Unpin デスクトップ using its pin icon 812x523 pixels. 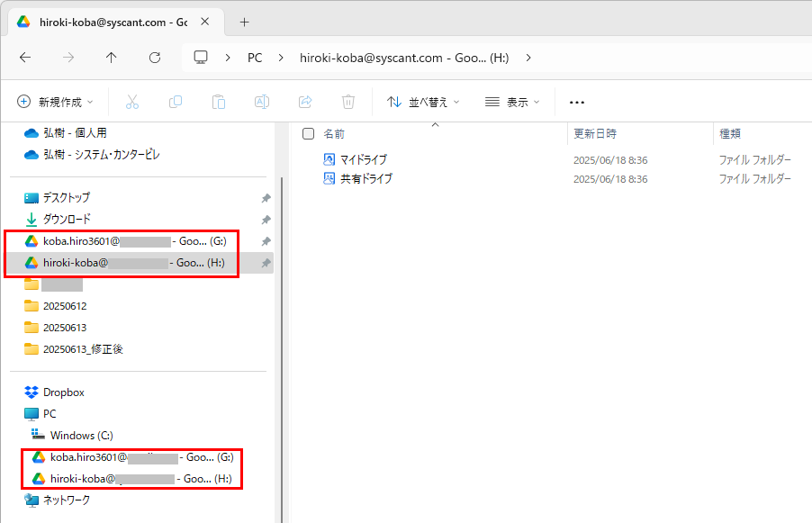coord(266,198)
